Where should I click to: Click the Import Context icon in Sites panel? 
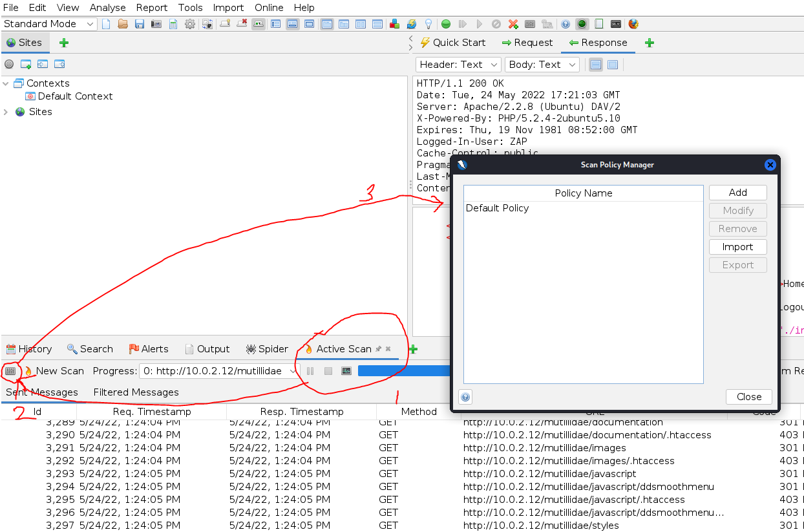pos(43,64)
